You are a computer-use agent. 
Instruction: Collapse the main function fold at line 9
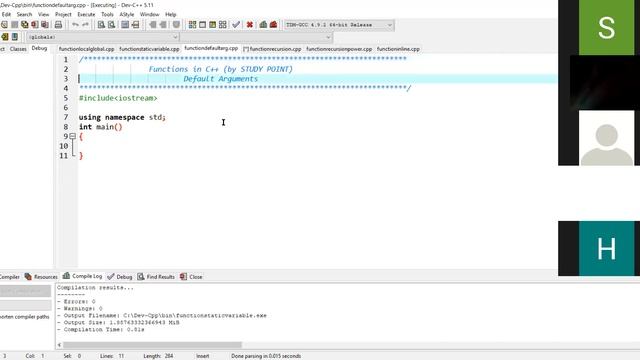pos(73,136)
